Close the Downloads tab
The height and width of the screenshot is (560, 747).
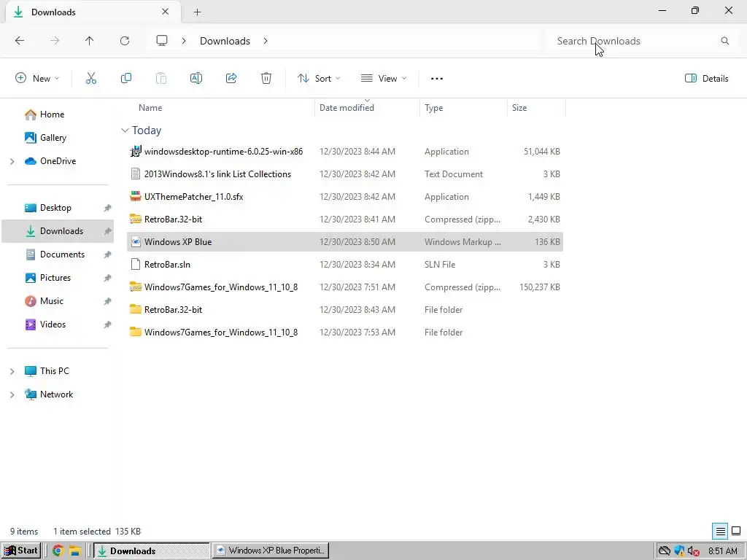tap(166, 12)
